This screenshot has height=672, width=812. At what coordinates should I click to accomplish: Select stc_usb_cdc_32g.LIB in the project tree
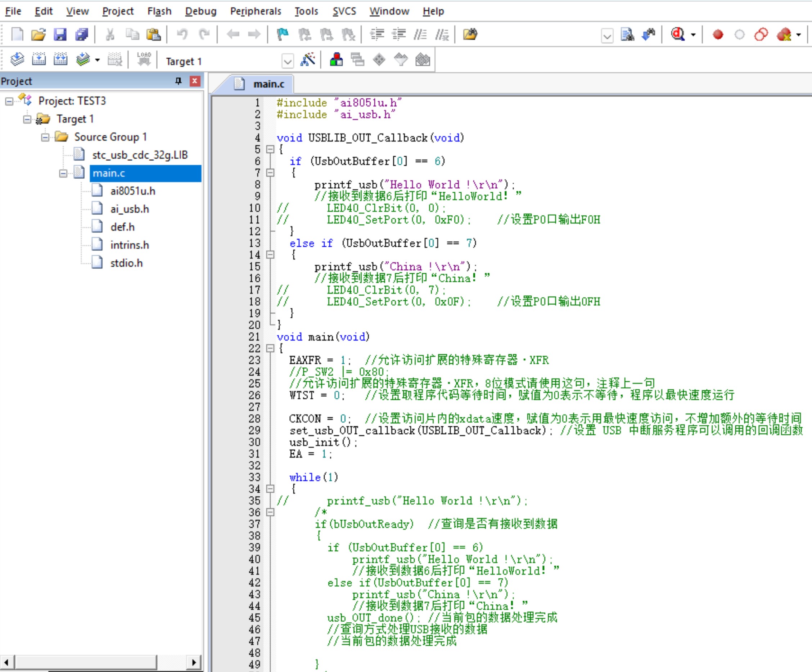140,155
